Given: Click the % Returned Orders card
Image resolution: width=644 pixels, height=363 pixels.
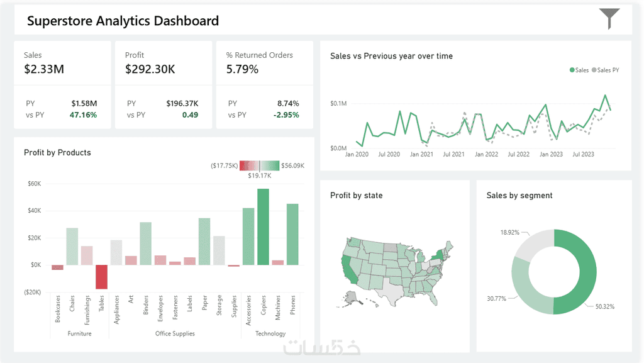Looking at the screenshot, I should point(265,84).
